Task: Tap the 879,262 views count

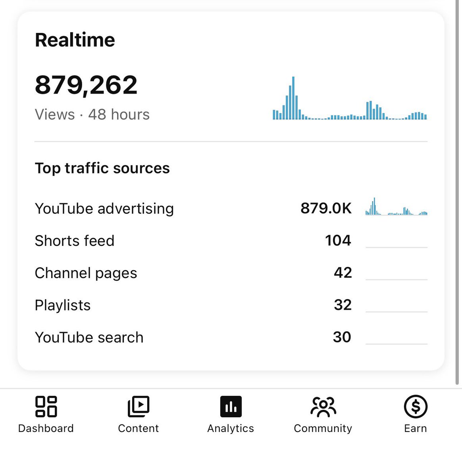Action: (86, 85)
